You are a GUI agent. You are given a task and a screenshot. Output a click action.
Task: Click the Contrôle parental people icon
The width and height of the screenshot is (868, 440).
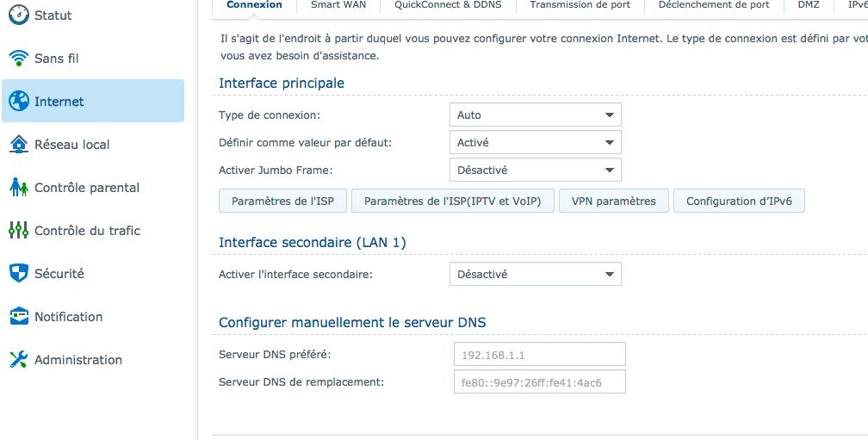[x=18, y=188]
